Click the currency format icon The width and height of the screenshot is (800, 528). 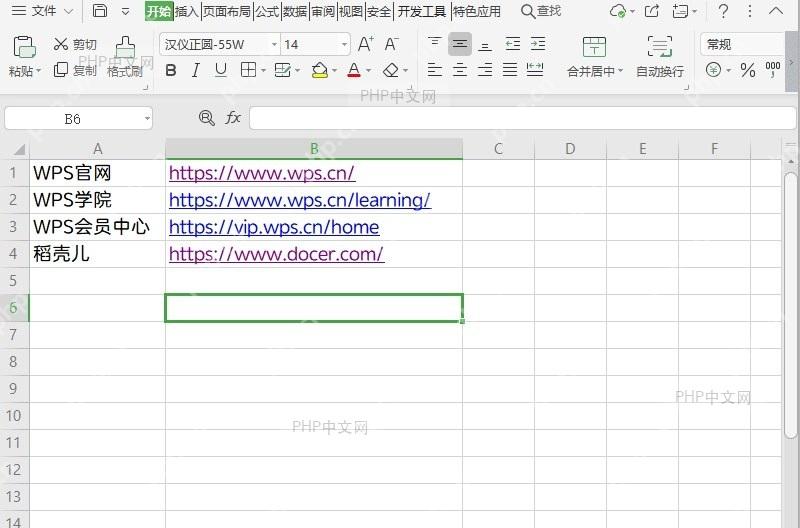(713, 70)
